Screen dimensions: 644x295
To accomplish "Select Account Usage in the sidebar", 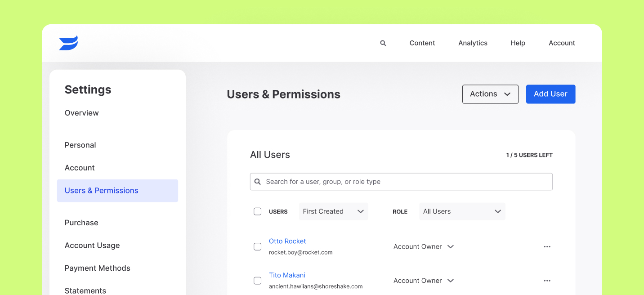I will click(x=92, y=245).
